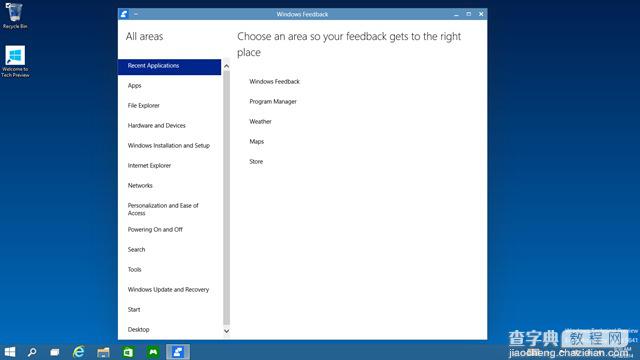
Task: Select the Recent Applications category
Action: click(169, 67)
